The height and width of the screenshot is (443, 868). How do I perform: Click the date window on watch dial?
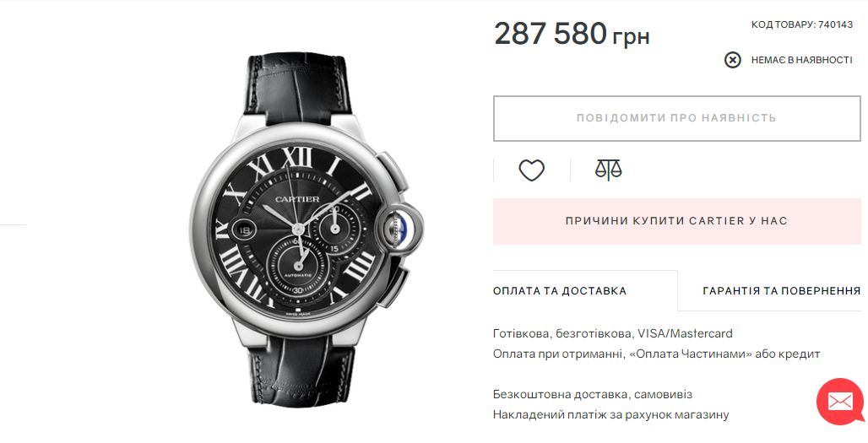[x=245, y=230]
